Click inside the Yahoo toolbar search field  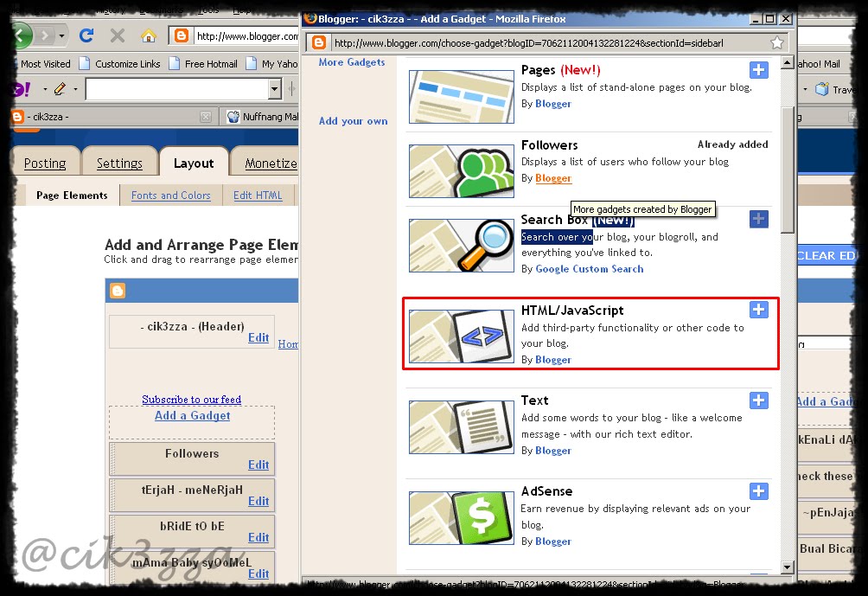(x=177, y=89)
